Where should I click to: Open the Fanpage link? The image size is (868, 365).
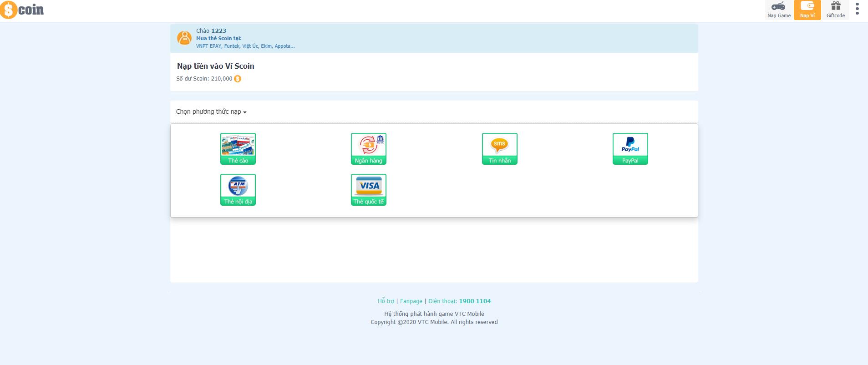click(x=411, y=301)
